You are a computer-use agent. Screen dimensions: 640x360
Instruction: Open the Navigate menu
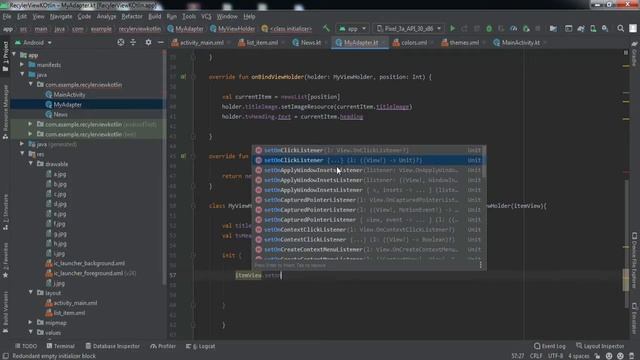(x=61, y=17)
